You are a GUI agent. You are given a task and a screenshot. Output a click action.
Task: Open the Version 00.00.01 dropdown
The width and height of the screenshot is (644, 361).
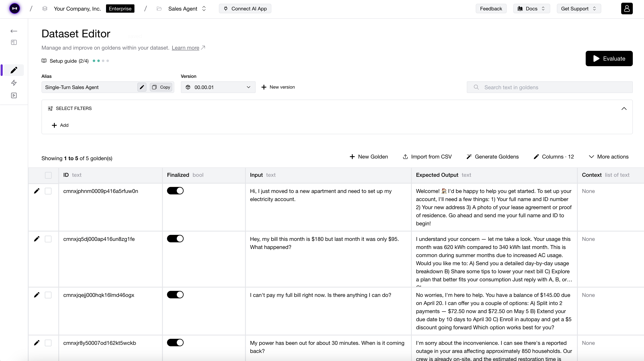pos(249,87)
